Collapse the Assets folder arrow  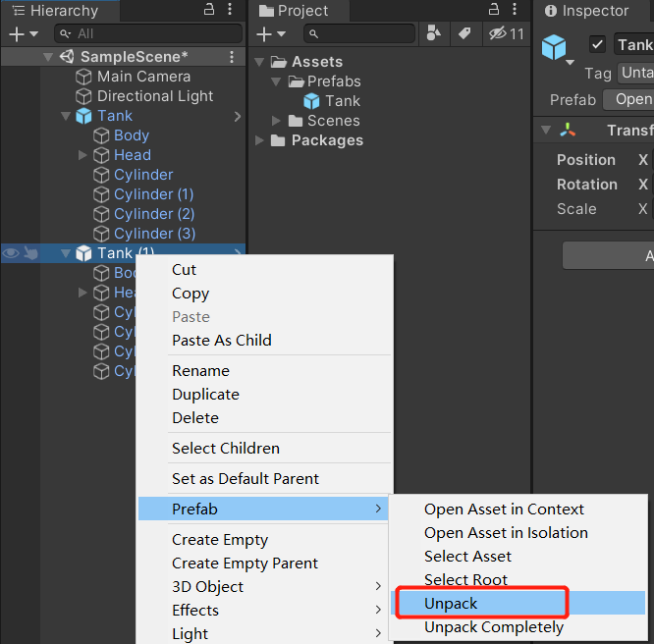[259, 62]
